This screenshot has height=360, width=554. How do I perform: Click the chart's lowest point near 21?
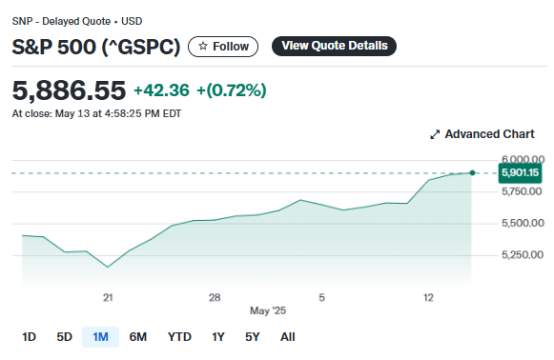point(108,267)
